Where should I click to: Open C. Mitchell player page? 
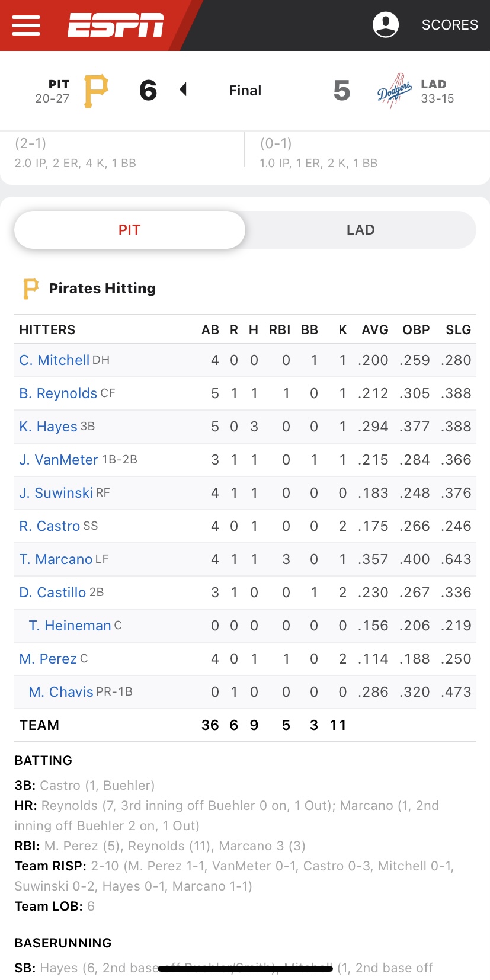tap(55, 360)
